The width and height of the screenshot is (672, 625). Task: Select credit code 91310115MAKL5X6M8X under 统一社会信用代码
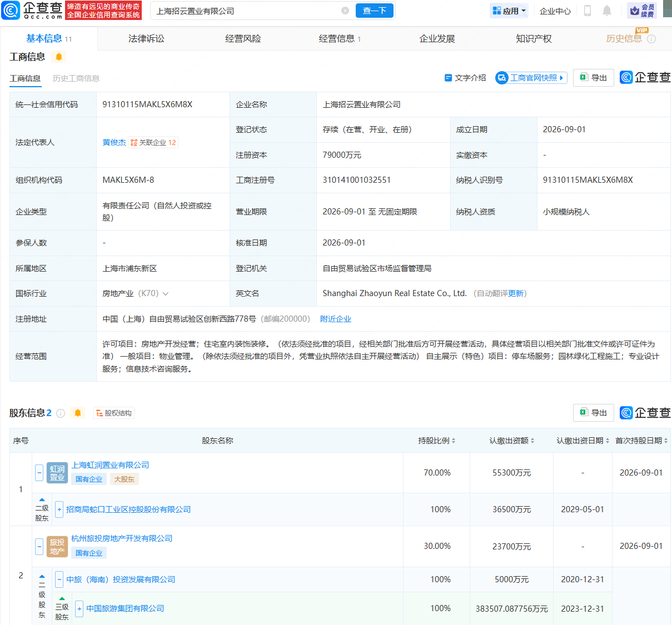[147, 104]
